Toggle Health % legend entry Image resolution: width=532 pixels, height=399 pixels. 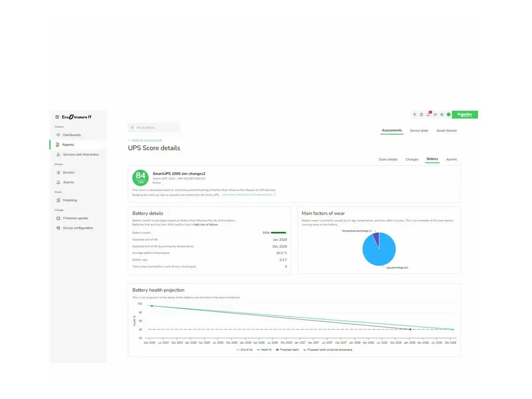[264, 350]
